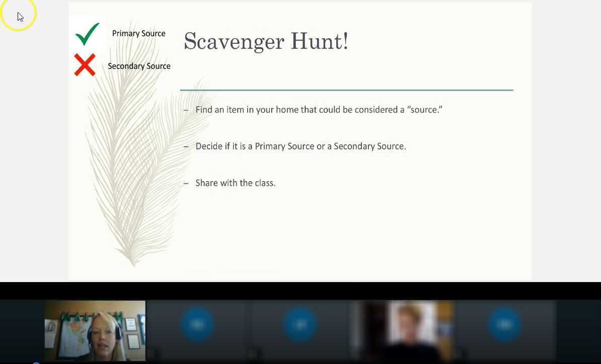Click the small blue icon at bottom-left corner
601x364 pixels.
pyautogui.click(x=36, y=362)
